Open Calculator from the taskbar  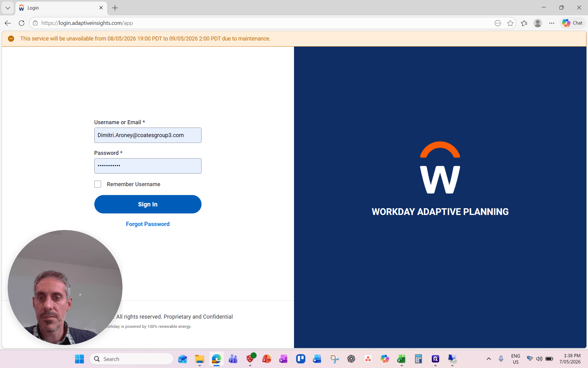point(418,359)
